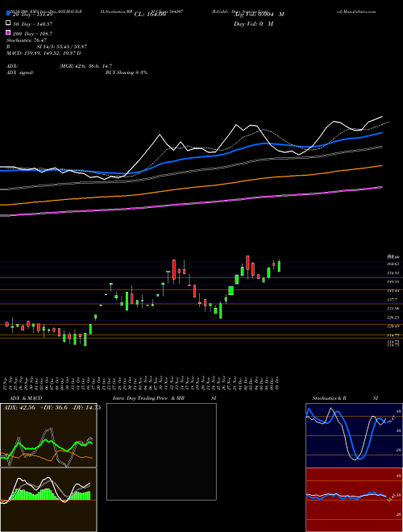Click the "BUY Slowing @ 3%" signal text
403x532 pixels.
127,73
